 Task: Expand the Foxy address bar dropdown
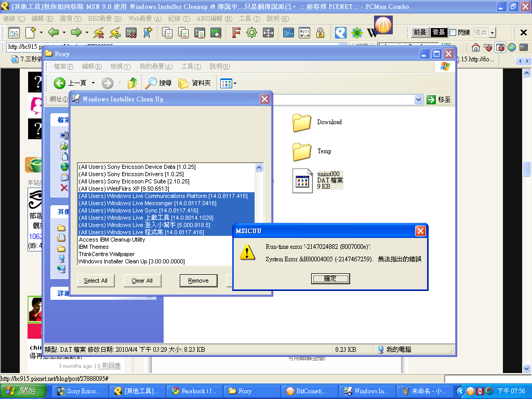tap(418, 100)
